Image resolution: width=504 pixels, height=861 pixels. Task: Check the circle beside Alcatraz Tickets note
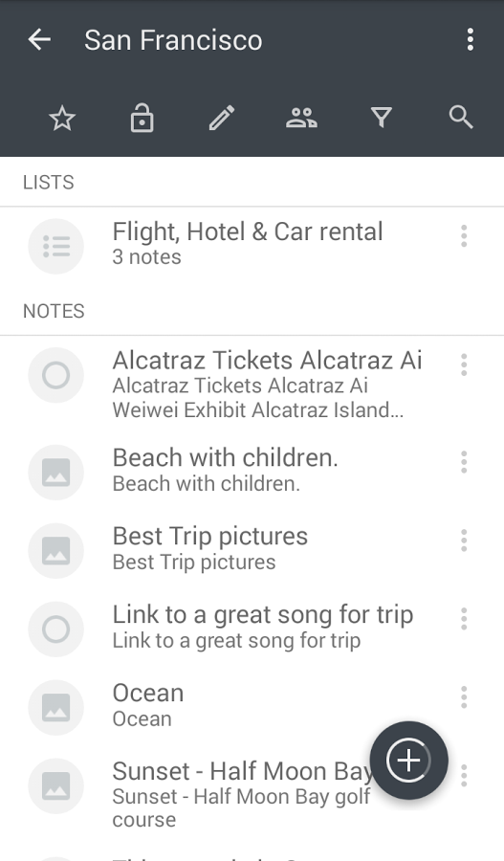click(56, 375)
